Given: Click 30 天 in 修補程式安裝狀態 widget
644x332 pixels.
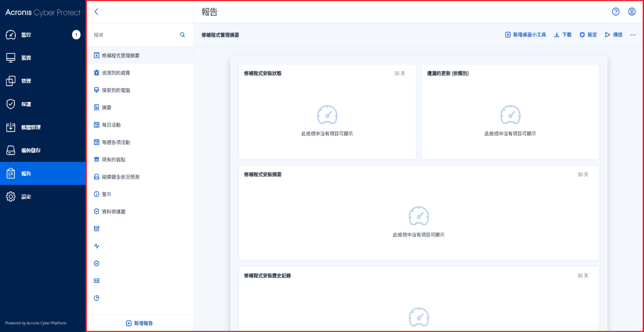Looking at the screenshot, I should click(399, 73).
